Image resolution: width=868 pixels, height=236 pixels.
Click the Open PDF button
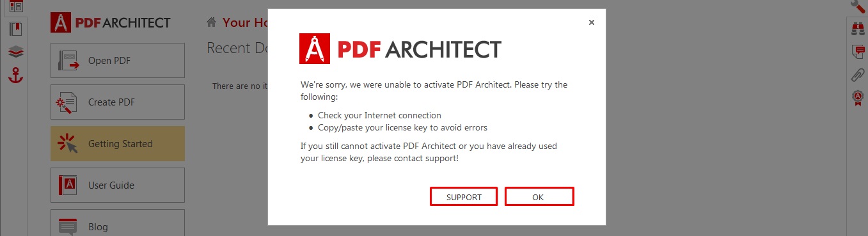click(118, 61)
